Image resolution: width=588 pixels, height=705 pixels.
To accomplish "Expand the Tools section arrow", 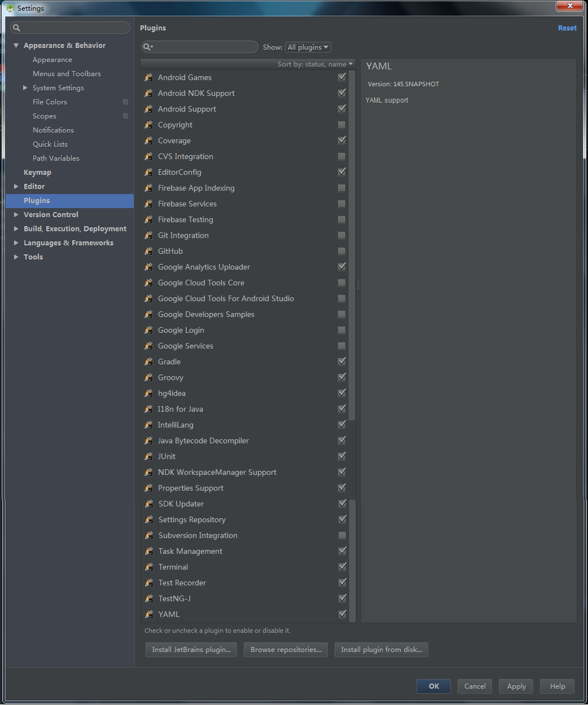I will (x=16, y=257).
